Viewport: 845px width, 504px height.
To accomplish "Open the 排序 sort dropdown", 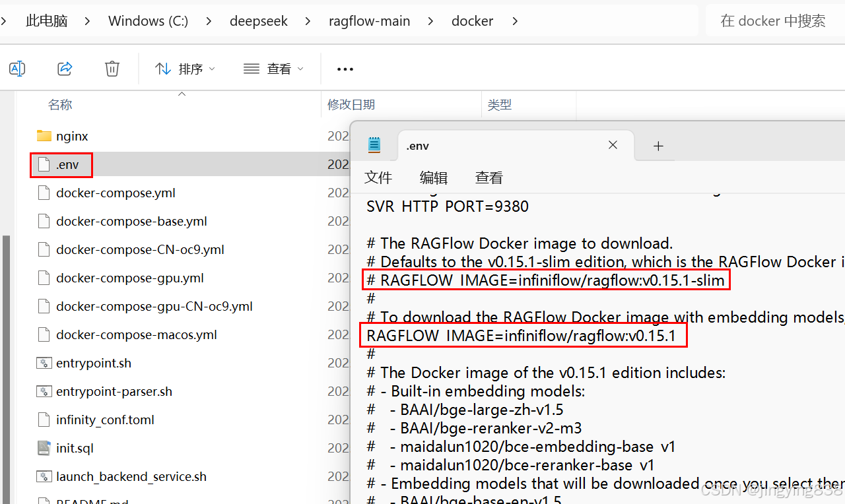I will click(x=185, y=69).
